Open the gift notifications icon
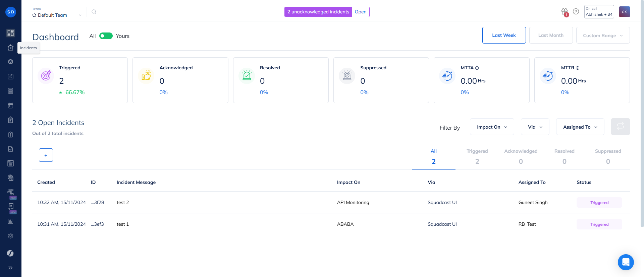Image resolution: width=644 pixels, height=277 pixels. coord(565,12)
